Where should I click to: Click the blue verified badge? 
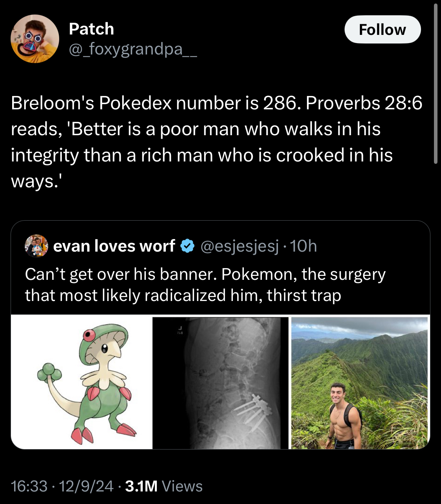click(187, 246)
